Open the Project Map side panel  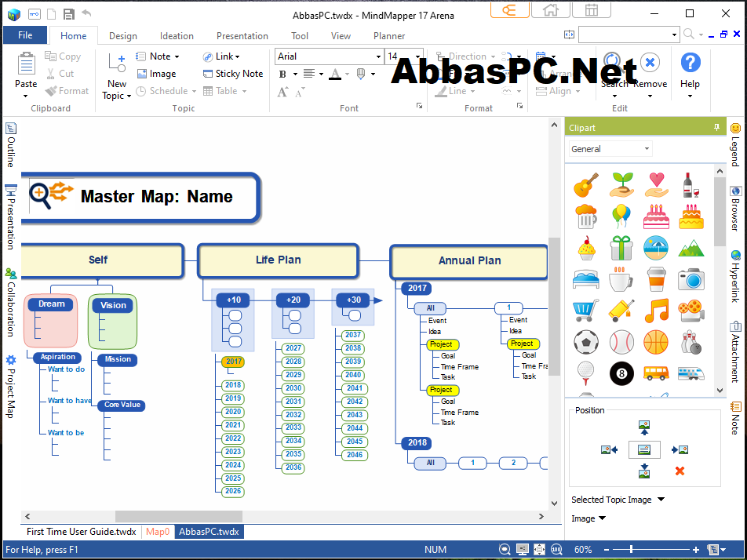(x=10, y=387)
